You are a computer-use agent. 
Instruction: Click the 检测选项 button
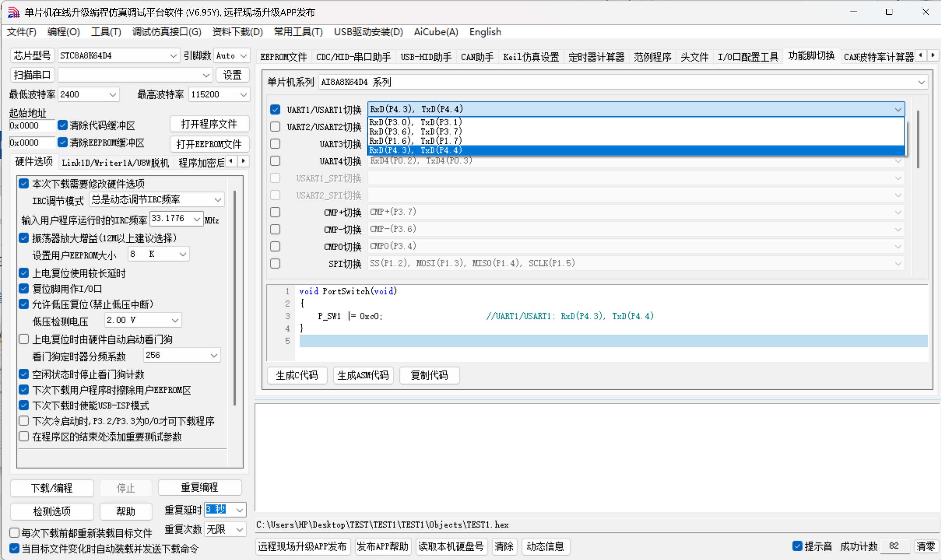[x=52, y=511]
